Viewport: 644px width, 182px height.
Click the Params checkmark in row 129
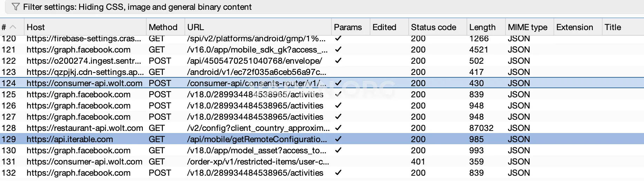click(x=338, y=139)
